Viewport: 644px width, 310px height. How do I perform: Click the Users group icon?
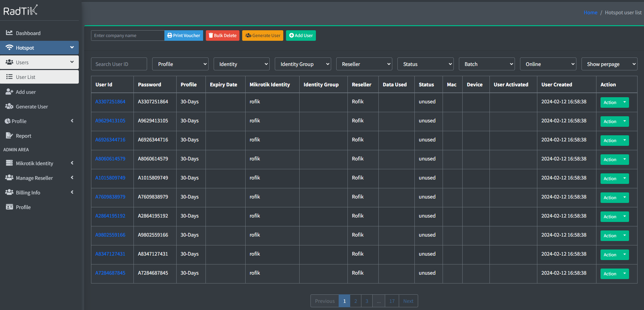(10, 62)
